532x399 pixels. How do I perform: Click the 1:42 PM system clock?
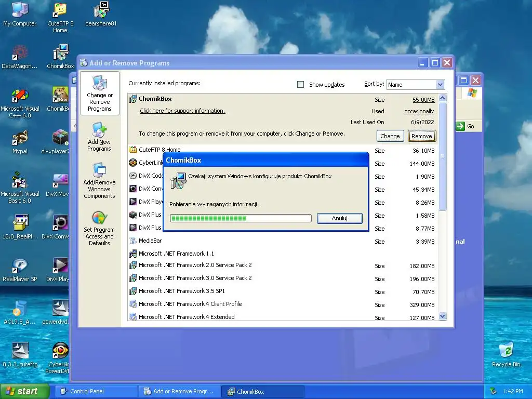pyautogui.click(x=513, y=391)
